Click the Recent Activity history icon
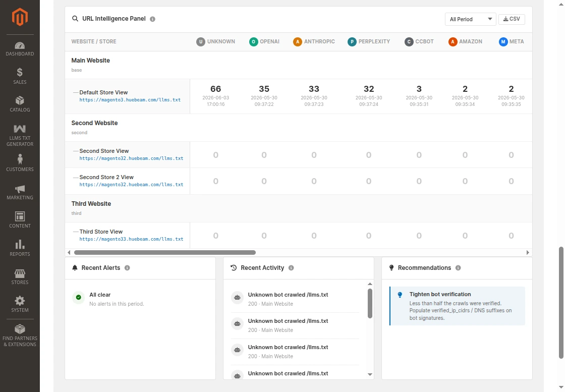This screenshot has height=392, width=565. 234,268
